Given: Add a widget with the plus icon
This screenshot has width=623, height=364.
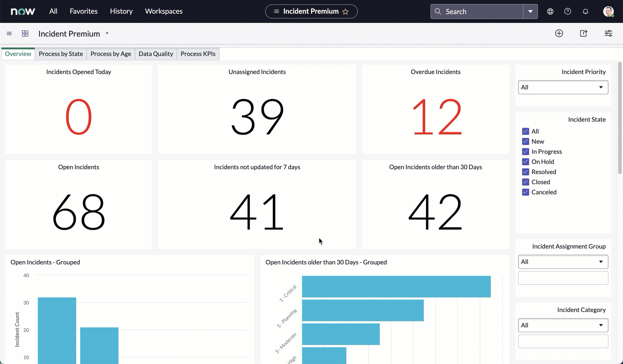Looking at the screenshot, I should [x=559, y=33].
